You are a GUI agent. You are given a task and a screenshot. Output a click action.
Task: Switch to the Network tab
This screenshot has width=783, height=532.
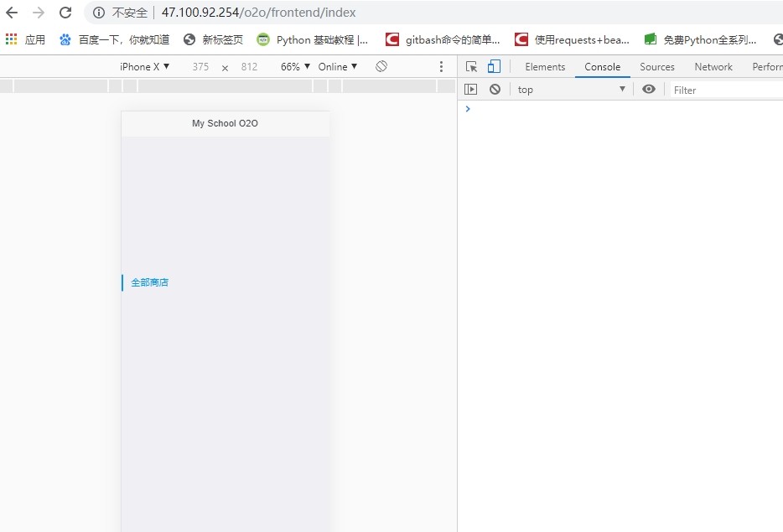(x=713, y=66)
